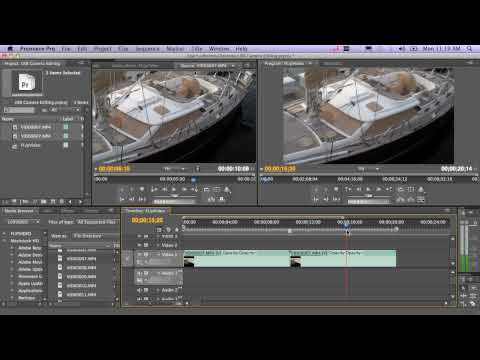The height and width of the screenshot is (360, 480).
Task: Click the Name column header in Project panel
Action: coord(8,119)
